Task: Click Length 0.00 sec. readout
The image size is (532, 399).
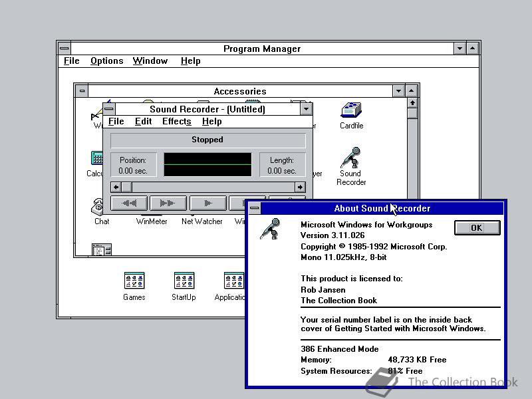Action: [x=282, y=165]
